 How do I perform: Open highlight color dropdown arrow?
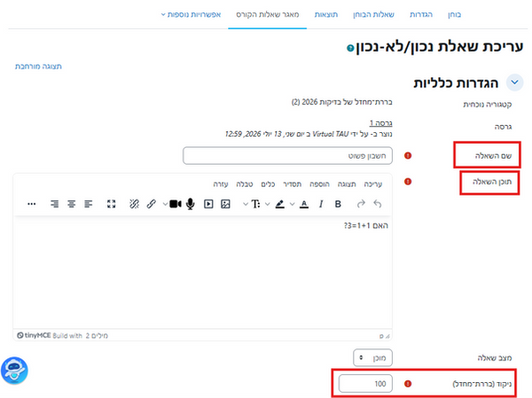(x=268, y=204)
